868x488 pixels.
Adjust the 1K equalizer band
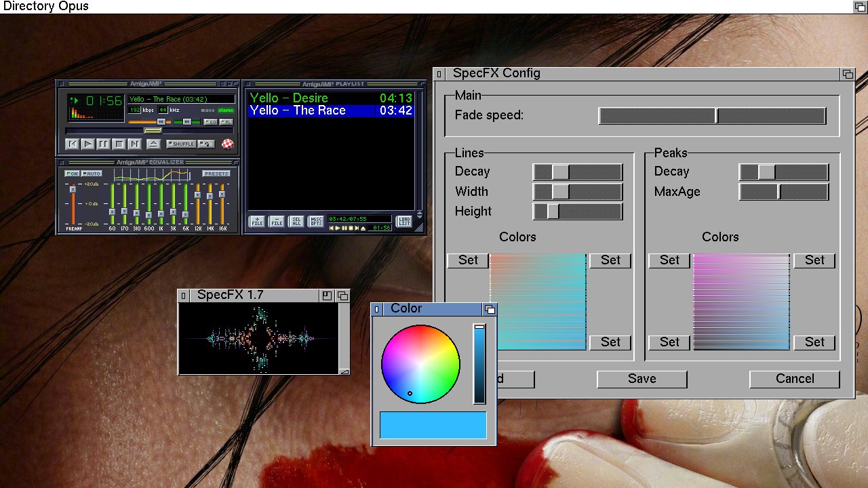(x=161, y=203)
